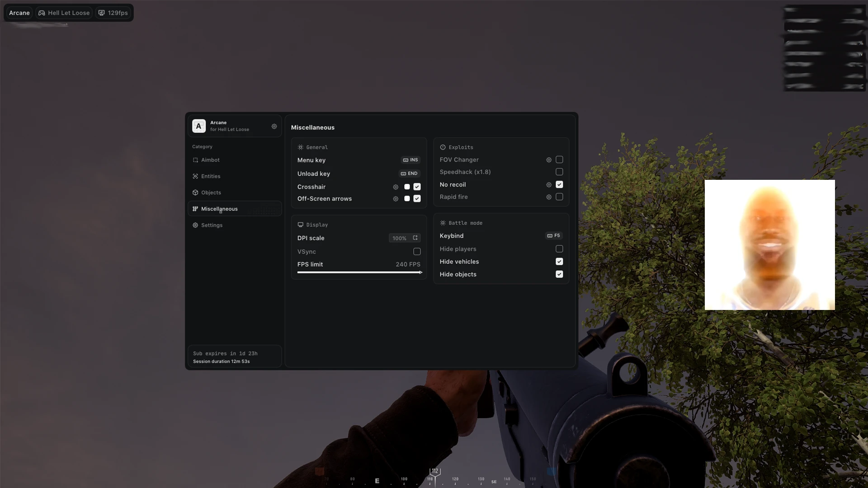Open the Crosshair color swatch

pos(407,187)
